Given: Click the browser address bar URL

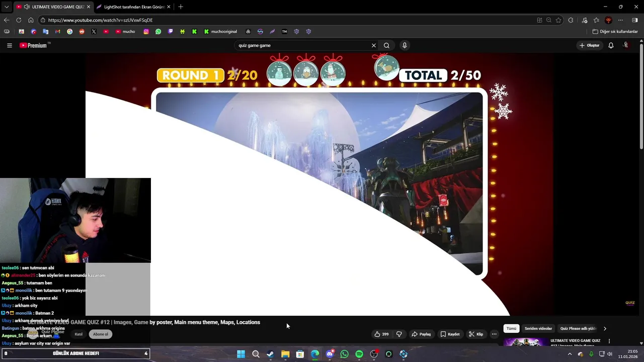Looking at the screenshot, I should pos(101,20).
